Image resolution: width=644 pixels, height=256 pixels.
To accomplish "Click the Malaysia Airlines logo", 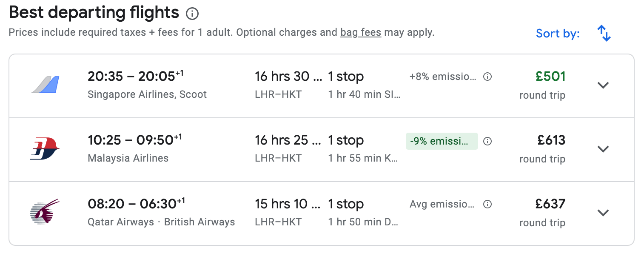I will pos(45,149).
